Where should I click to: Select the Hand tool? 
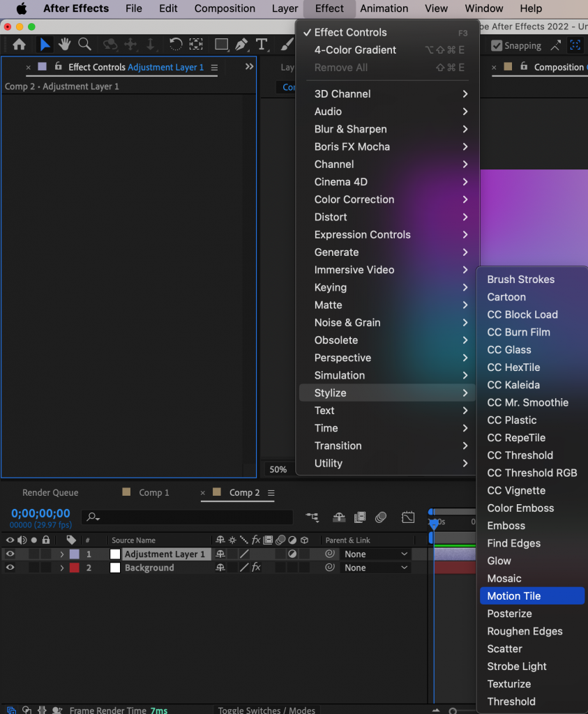point(63,45)
